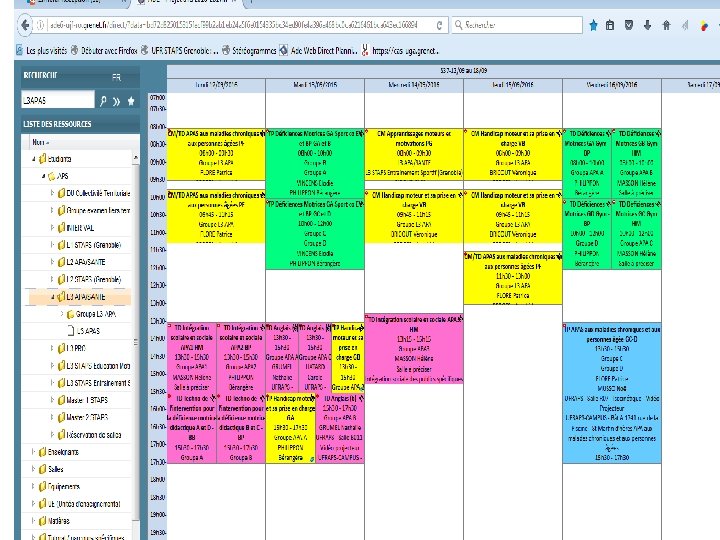Select the L1 STAPS (Grenoble) folder

89,245
